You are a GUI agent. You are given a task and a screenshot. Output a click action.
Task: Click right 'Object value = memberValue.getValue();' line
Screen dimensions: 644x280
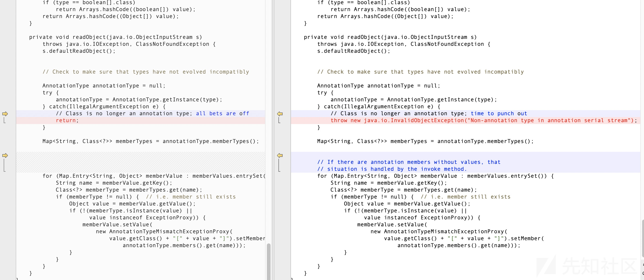[x=407, y=204]
